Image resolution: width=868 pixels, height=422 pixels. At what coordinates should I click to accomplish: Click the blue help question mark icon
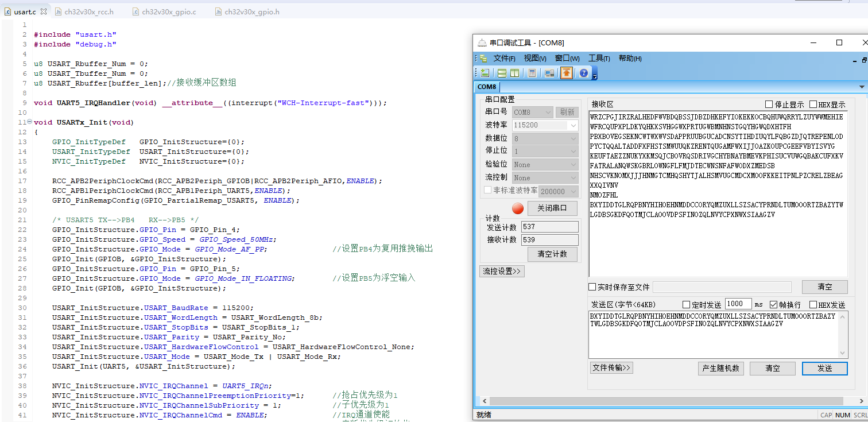click(x=584, y=73)
